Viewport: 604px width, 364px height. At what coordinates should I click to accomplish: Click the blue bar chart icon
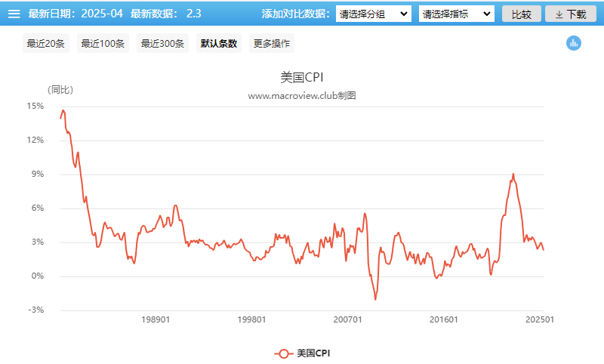(574, 43)
